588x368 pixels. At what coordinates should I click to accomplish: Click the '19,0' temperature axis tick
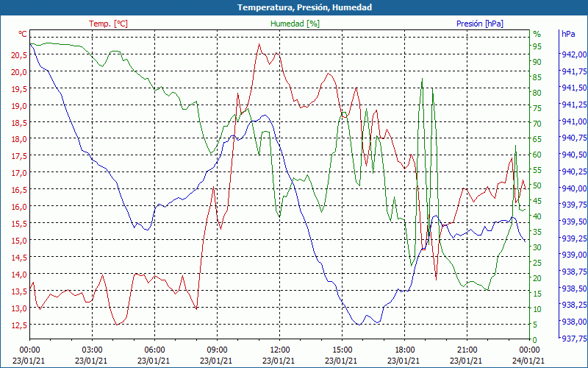click(x=19, y=106)
